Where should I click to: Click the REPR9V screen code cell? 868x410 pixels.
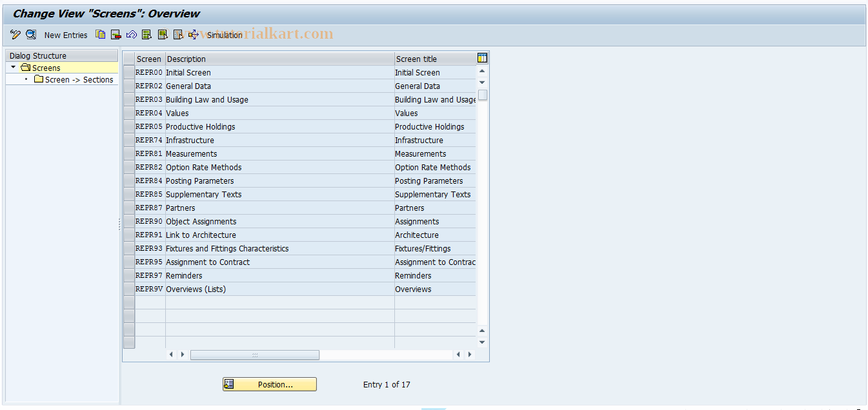150,289
